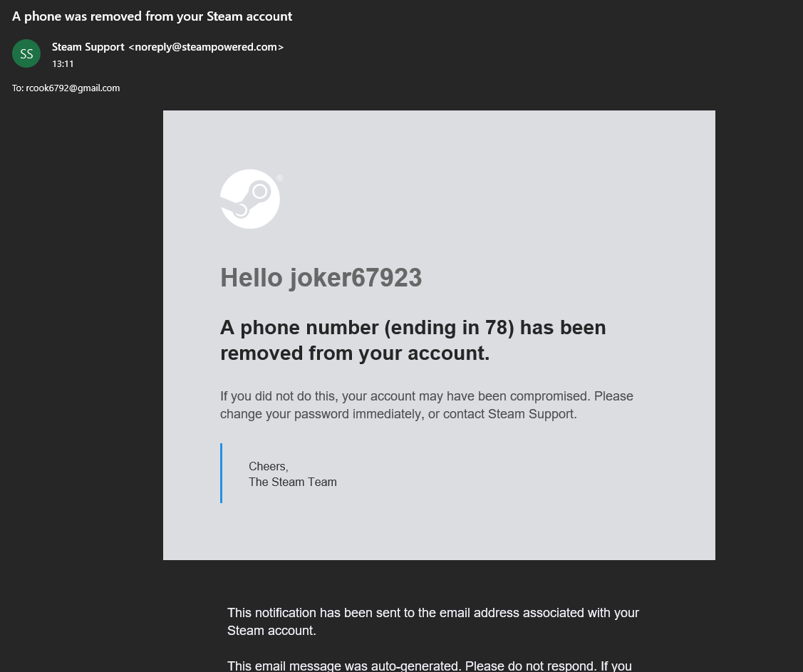Viewport: 803px width, 672px height.
Task: Click the registered trademark symbol beside the logo
Action: coord(279,178)
